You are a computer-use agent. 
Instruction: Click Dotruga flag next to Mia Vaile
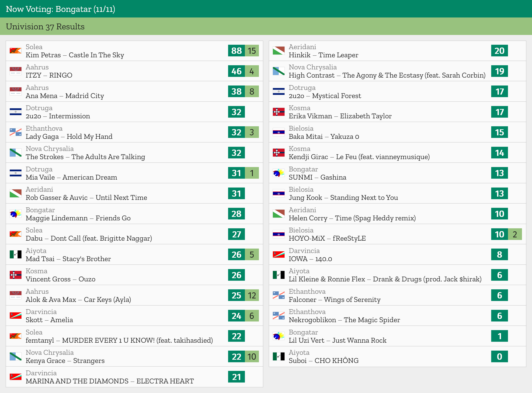pyautogui.click(x=15, y=173)
